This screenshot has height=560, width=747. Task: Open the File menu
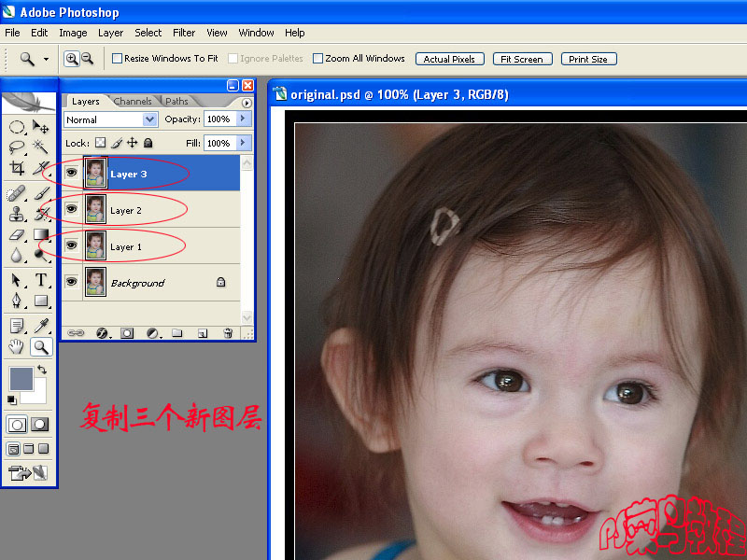click(12, 33)
